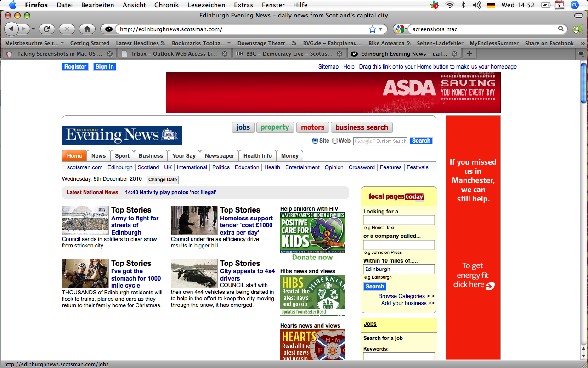
Task: Close the BBC Democracy Live tab
Action: pos(339,53)
